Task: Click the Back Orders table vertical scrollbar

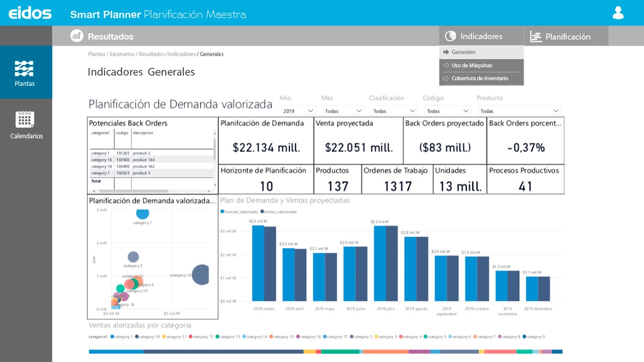Action: click(x=215, y=149)
